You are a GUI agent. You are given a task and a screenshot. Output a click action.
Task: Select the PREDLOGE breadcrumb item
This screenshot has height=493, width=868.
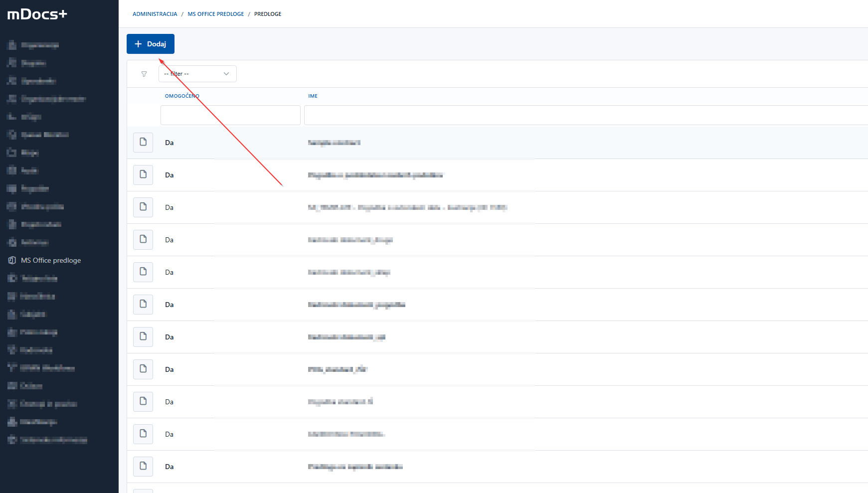tap(268, 14)
